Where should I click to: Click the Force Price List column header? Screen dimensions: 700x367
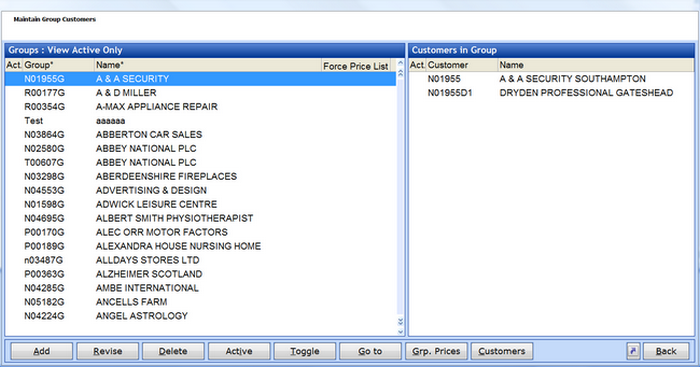coord(356,66)
